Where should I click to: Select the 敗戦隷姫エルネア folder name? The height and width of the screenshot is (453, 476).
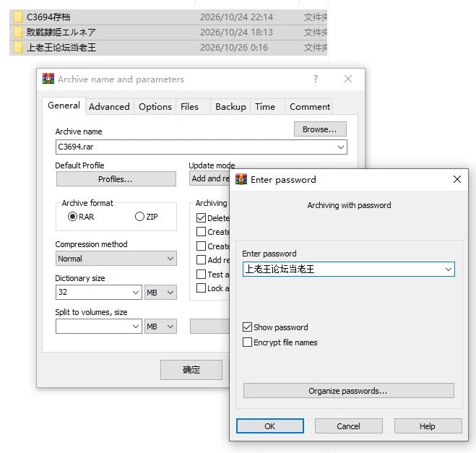(x=61, y=33)
